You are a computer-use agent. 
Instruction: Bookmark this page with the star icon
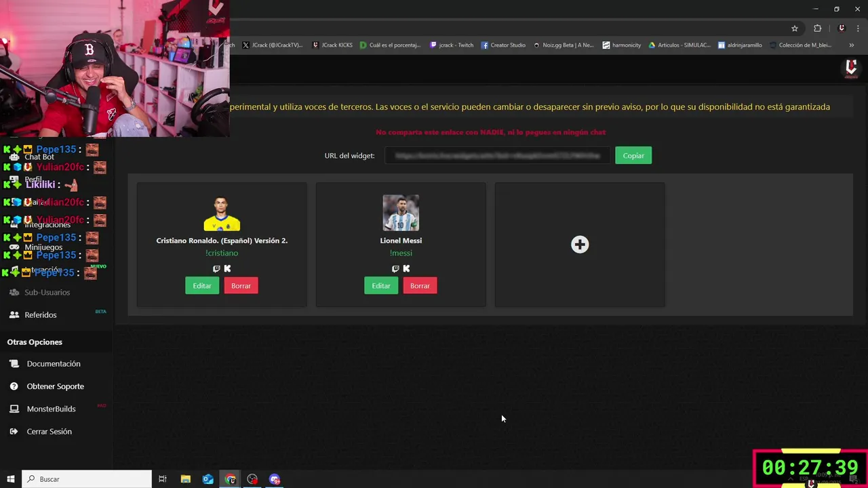click(x=795, y=28)
